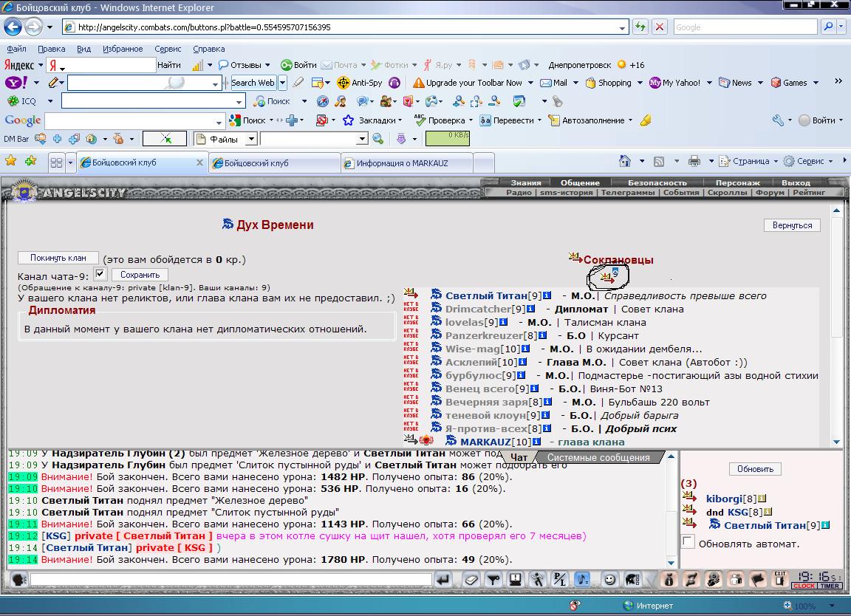Expand the Страница menu dropdown
This screenshot has height=616, width=851.
click(x=776, y=161)
